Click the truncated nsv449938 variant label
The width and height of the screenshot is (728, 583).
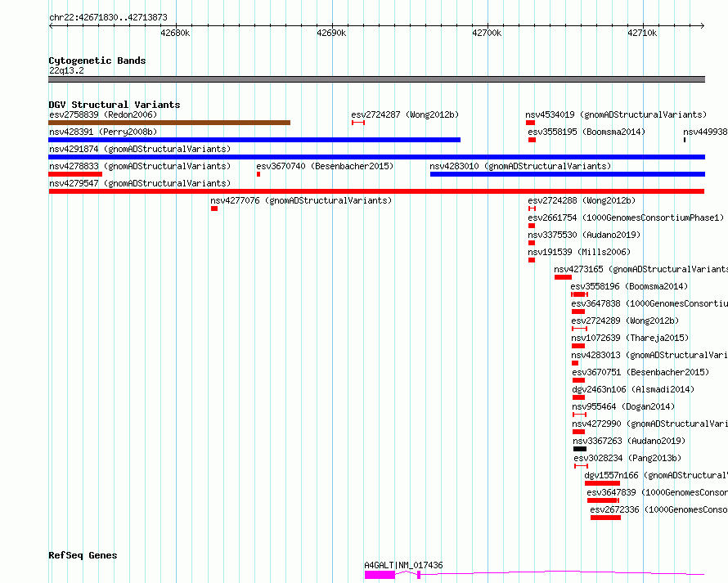tap(705, 132)
